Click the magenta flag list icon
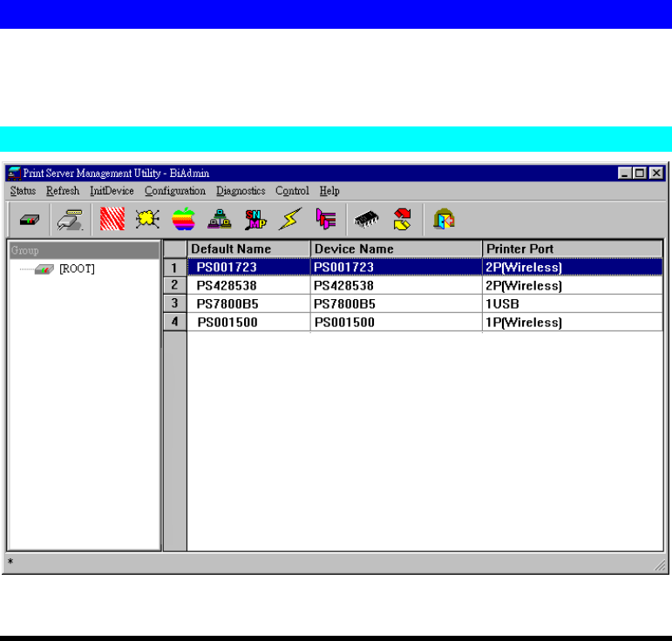This screenshot has height=641, width=672. pos(326,219)
